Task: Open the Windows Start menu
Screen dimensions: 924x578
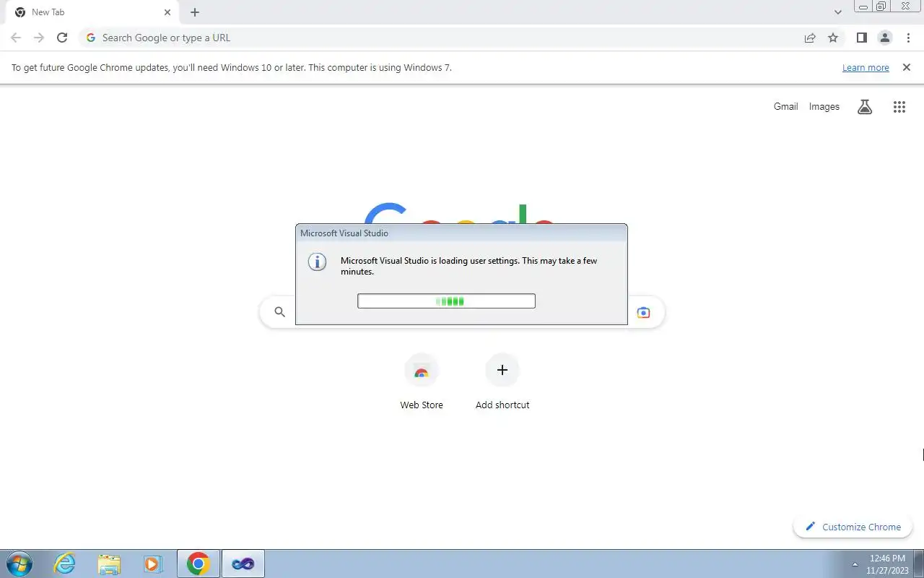Action: click(18, 564)
